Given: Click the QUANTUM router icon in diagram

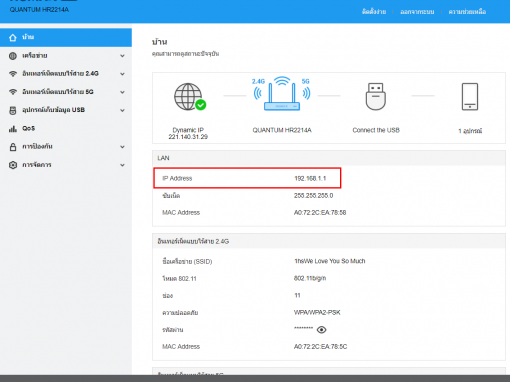Looking at the screenshot, I should click(x=282, y=94).
